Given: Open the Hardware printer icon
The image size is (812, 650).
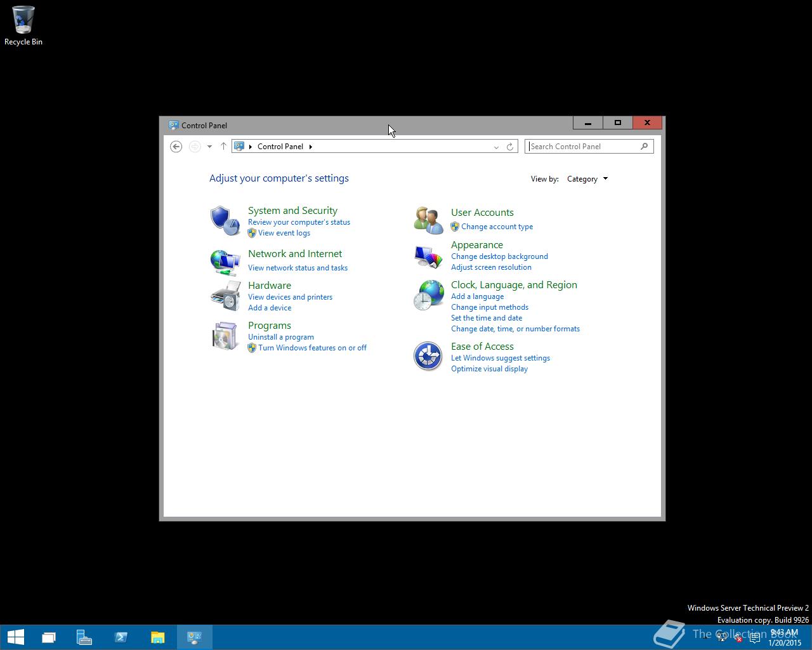Looking at the screenshot, I should pos(225,295).
